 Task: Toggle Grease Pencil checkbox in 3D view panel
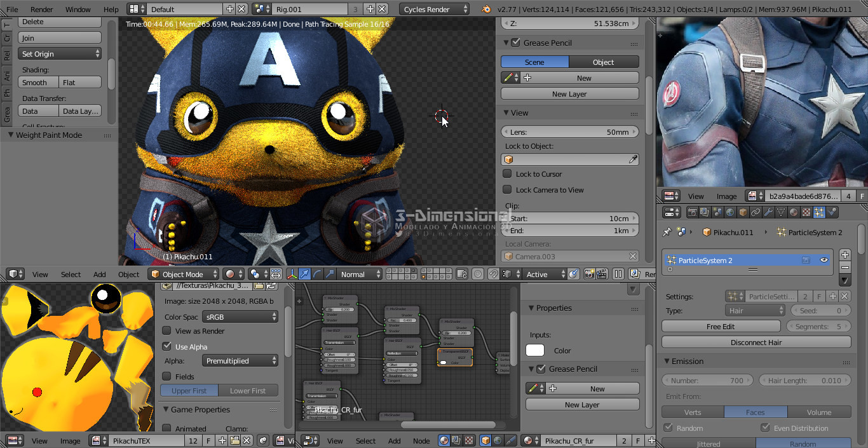pyautogui.click(x=515, y=43)
